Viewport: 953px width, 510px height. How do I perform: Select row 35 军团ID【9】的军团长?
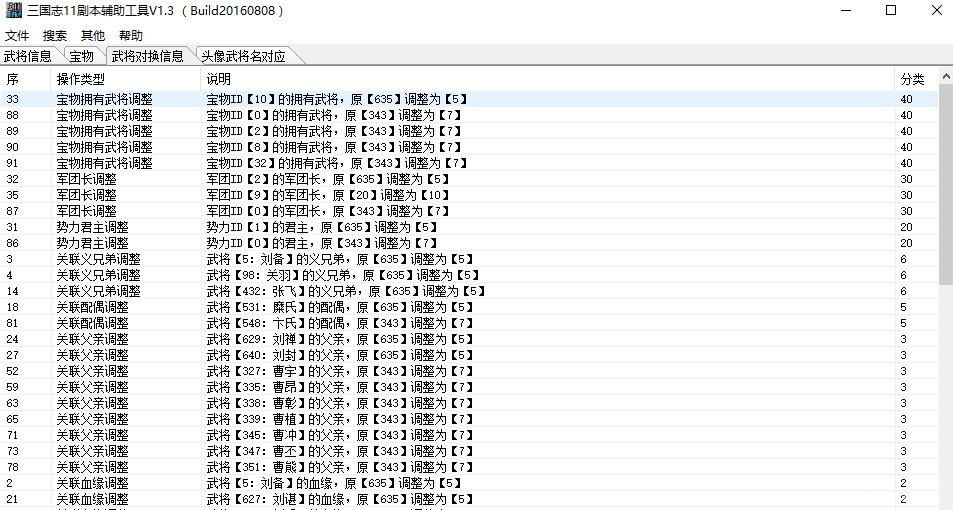pos(469,195)
